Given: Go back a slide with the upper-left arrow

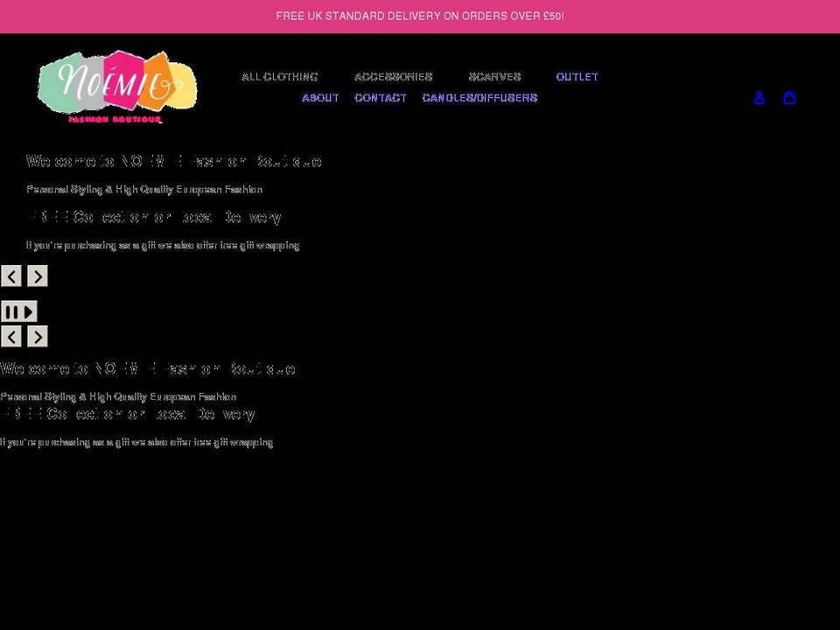Looking at the screenshot, I should click(x=11, y=276).
